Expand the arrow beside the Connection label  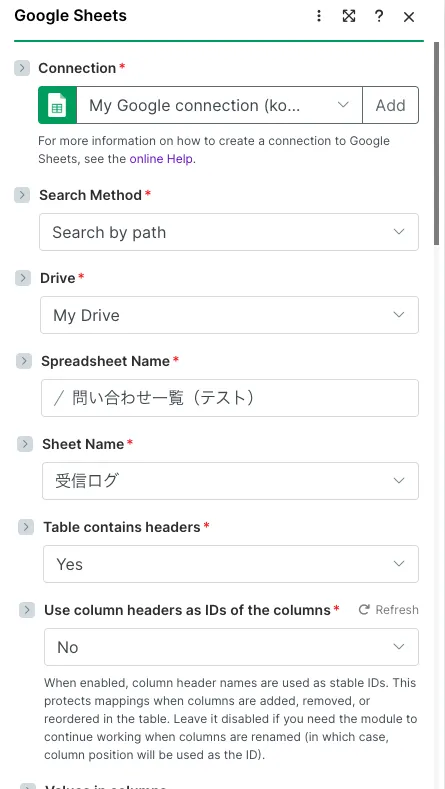22,68
